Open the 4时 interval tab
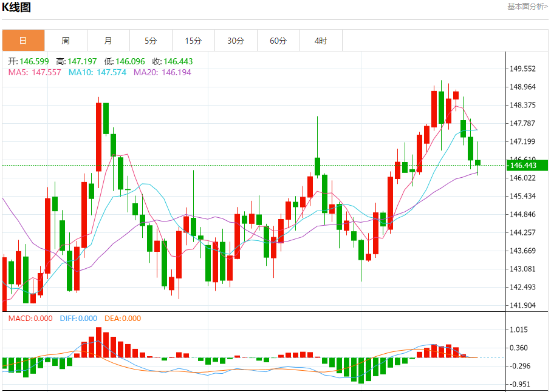 (x=321, y=41)
